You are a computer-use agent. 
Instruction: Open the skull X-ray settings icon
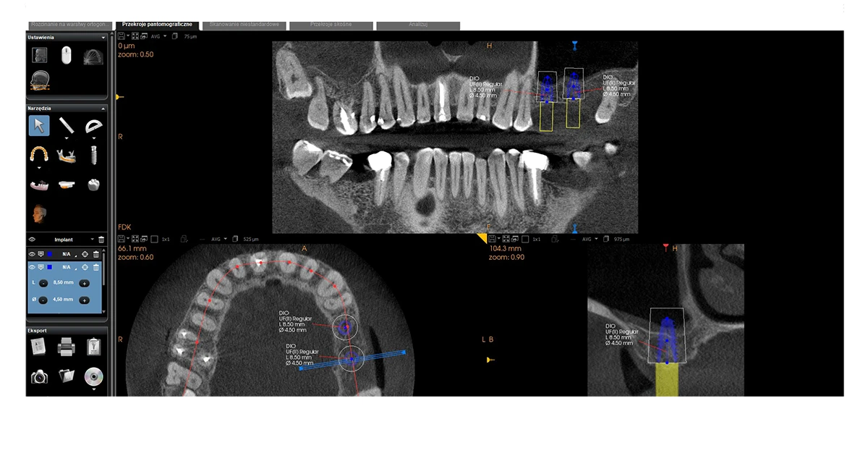[x=41, y=55]
